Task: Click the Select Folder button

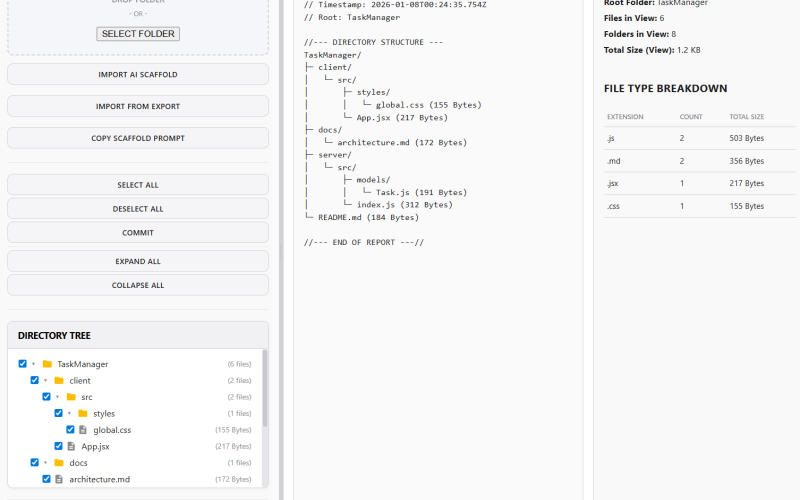Action: coord(138,34)
